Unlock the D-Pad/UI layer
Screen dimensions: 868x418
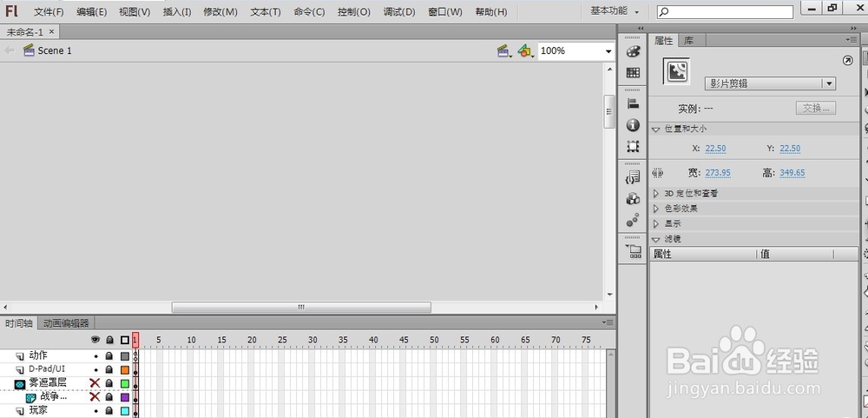109,370
